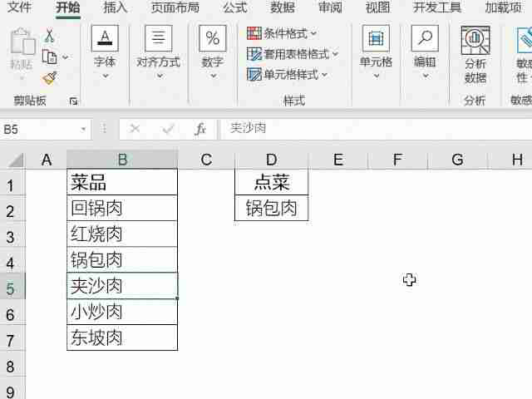Select cell containing 红烧肉
This screenshot has width=532, height=399.
(x=122, y=234)
